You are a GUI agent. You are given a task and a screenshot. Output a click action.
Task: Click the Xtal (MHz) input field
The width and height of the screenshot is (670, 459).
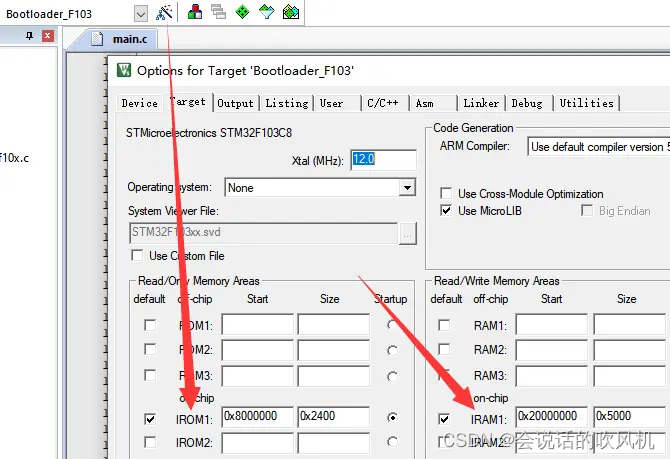(x=383, y=159)
